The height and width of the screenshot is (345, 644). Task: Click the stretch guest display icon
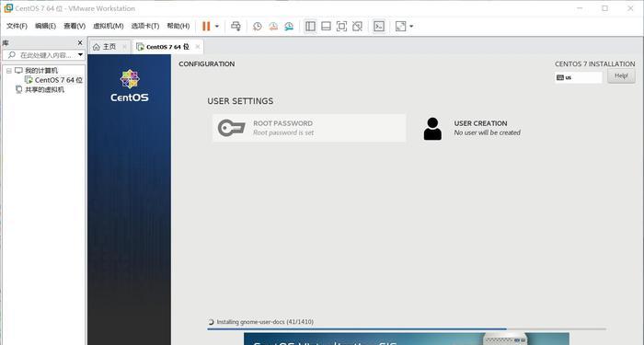point(400,27)
